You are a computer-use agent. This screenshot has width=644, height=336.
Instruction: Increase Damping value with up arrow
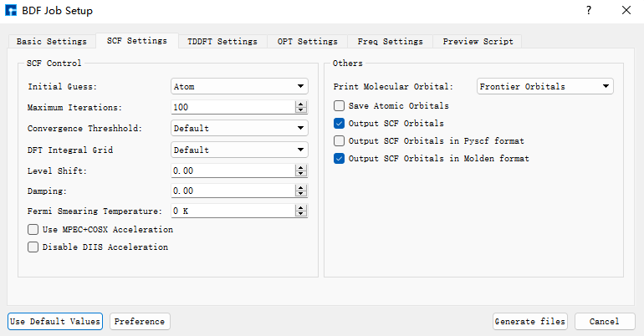coord(301,188)
